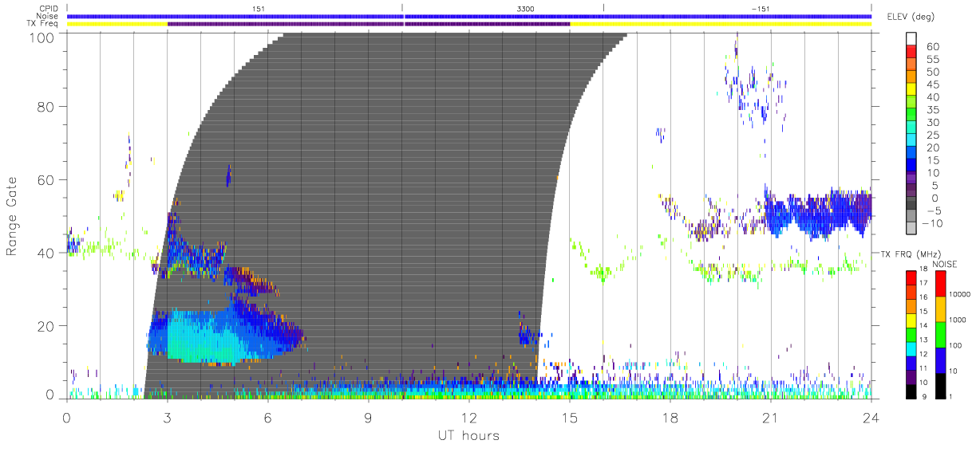This screenshot has width=980, height=452.
Task: Click the 30 tick on ELEV legend
Action: [932, 123]
